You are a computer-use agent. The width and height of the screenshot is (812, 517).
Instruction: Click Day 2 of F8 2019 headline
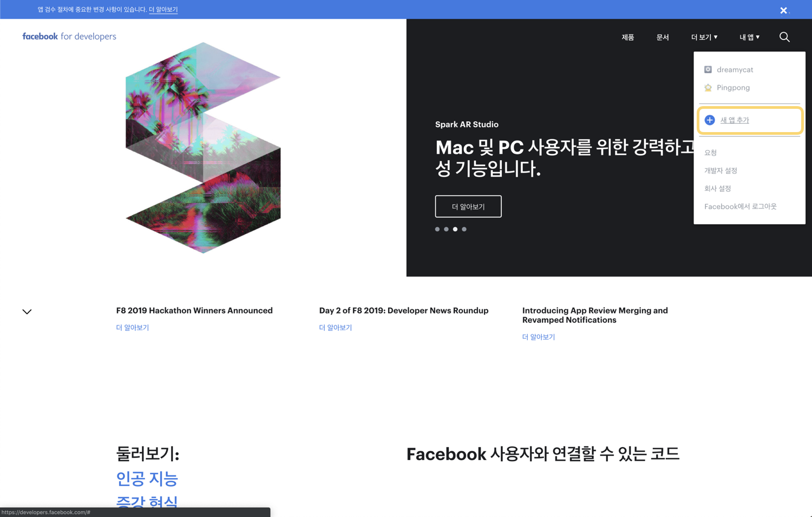(404, 310)
